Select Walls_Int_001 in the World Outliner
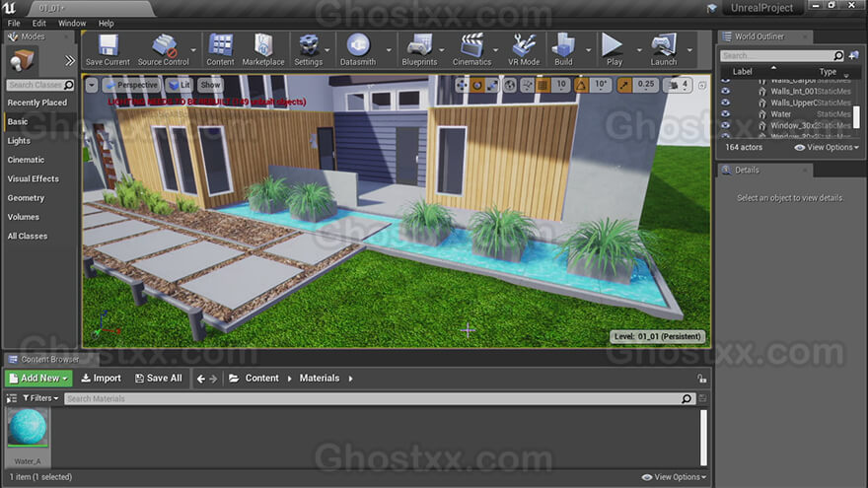 (794, 92)
